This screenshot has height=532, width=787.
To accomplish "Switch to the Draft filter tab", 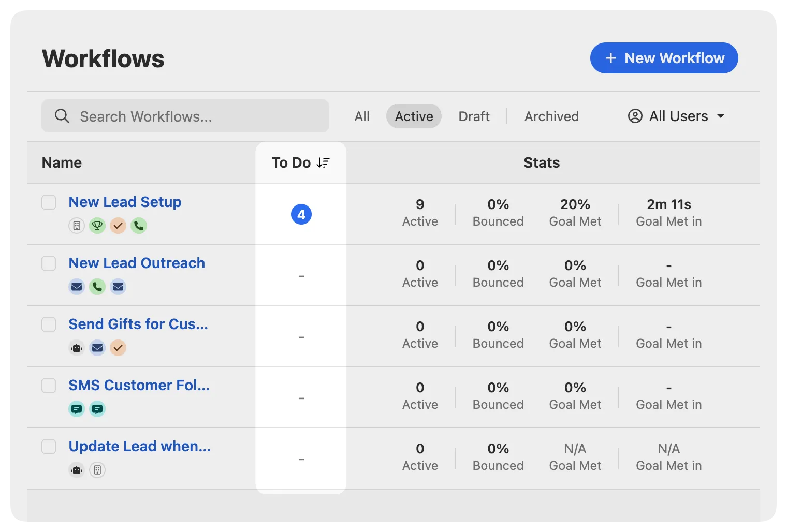I will [x=474, y=116].
